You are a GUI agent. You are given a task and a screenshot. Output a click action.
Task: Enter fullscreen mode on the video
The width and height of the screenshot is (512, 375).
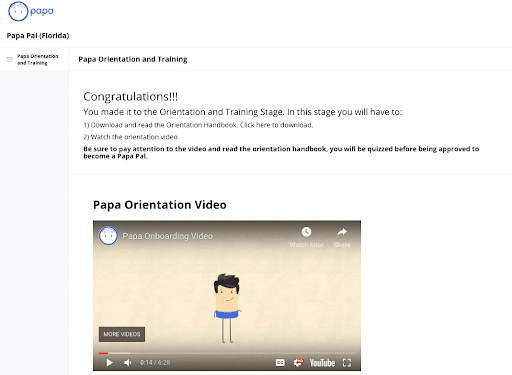(347, 363)
